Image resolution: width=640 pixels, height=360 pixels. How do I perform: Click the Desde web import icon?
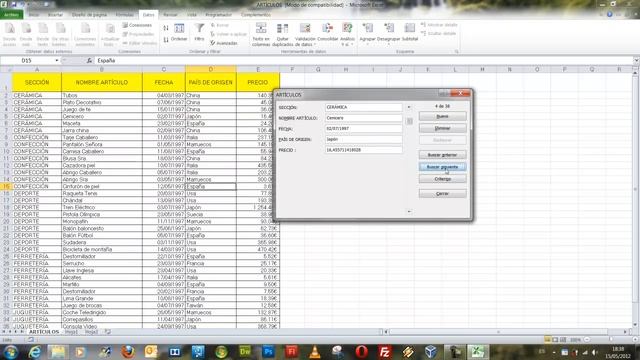click(x=26, y=34)
